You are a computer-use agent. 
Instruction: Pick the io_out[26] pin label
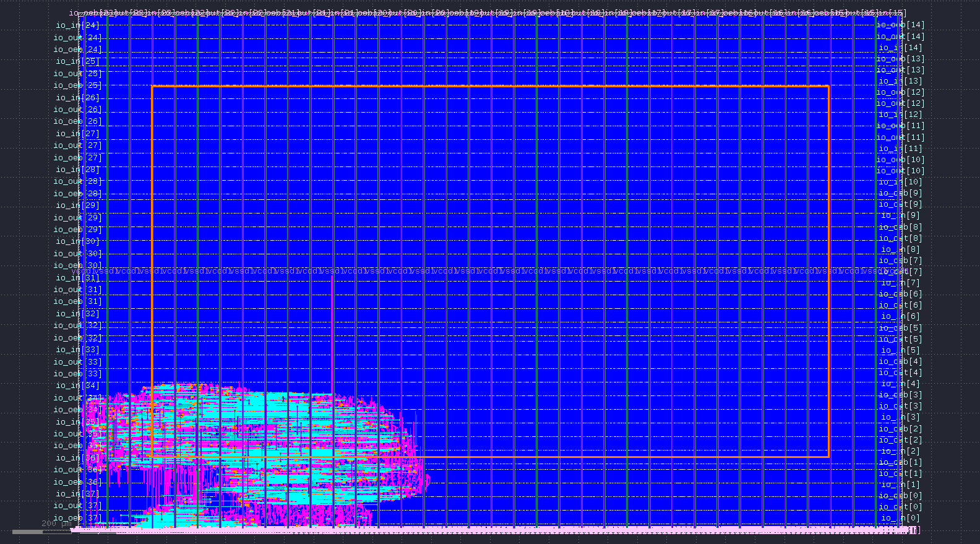(x=78, y=110)
